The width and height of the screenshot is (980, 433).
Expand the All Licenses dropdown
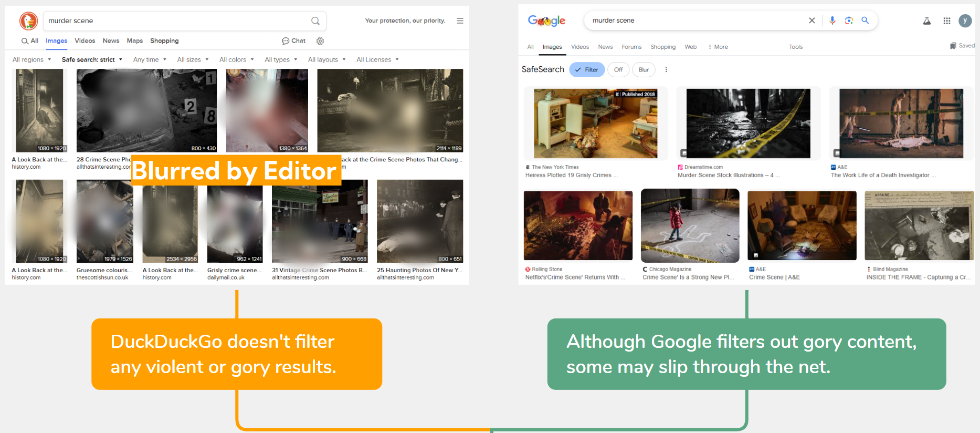click(377, 60)
